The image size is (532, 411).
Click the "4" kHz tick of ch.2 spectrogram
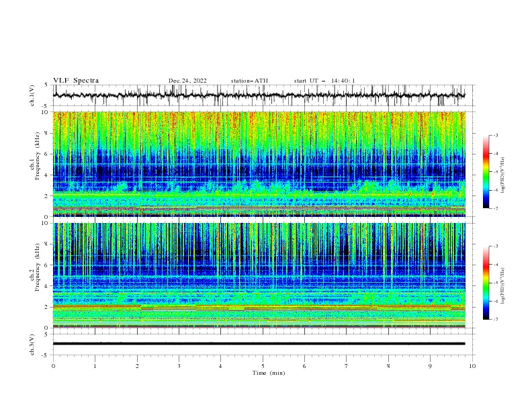point(48,286)
